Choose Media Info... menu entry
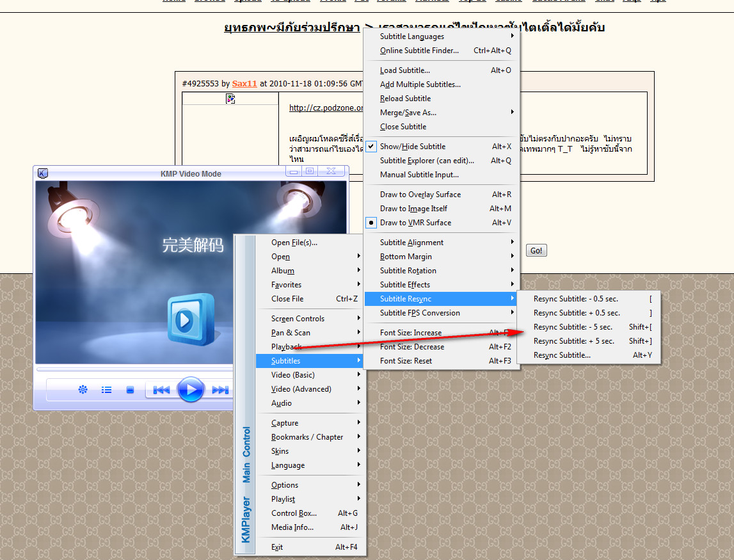 point(310,527)
